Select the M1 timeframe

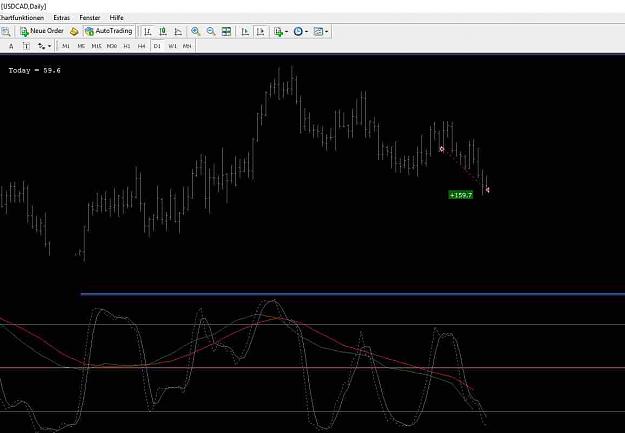point(66,46)
